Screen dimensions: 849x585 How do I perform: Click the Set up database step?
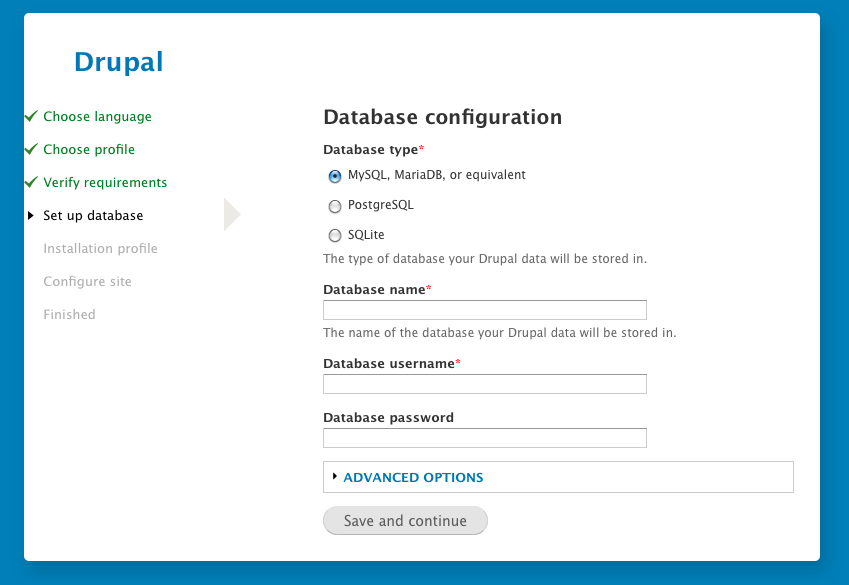coord(93,216)
